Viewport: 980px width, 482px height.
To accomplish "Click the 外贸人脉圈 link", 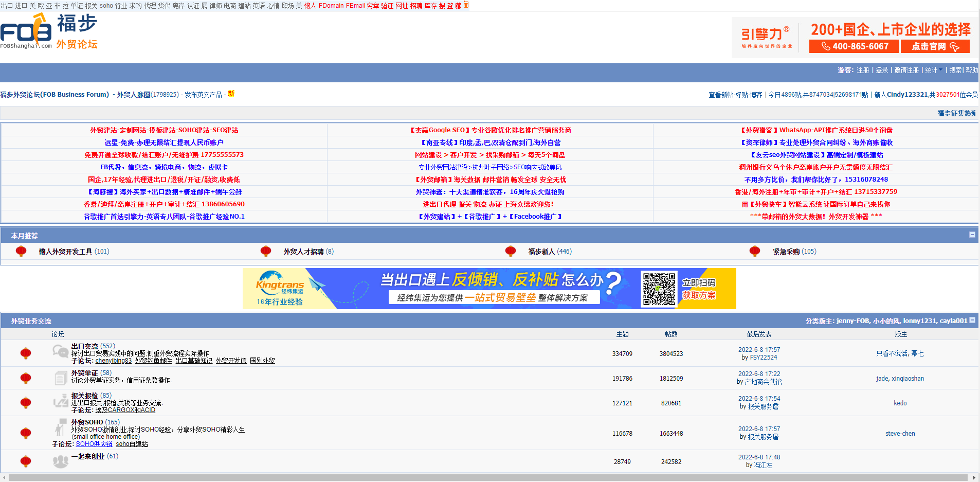I will point(134,95).
